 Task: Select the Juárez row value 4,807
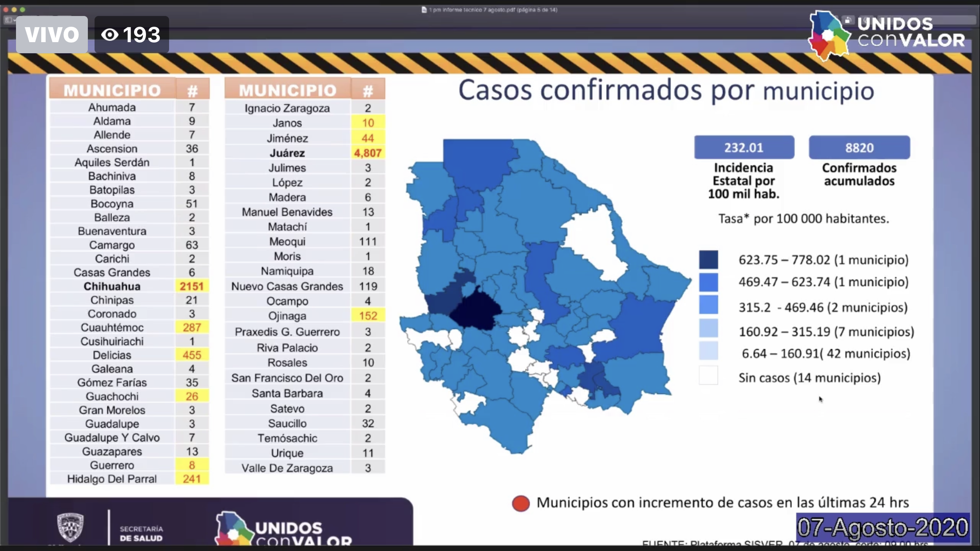[x=367, y=153]
